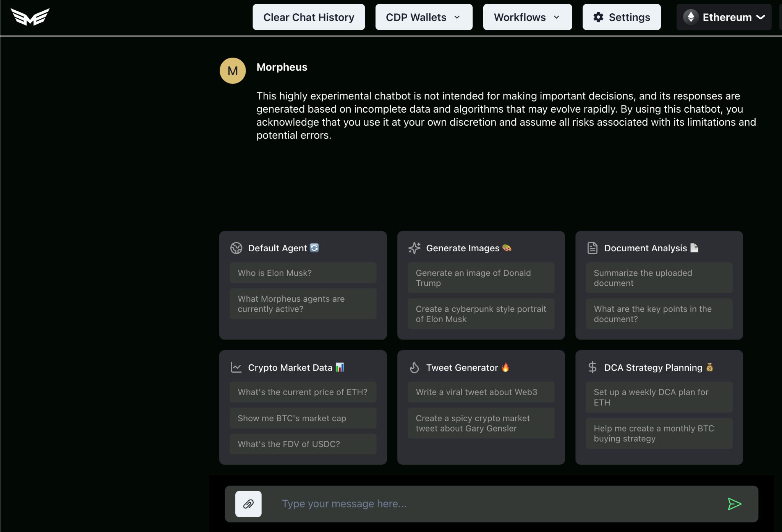Open the CDP Wallets dropdown
Screen dimensions: 782x532
(x=424, y=17)
